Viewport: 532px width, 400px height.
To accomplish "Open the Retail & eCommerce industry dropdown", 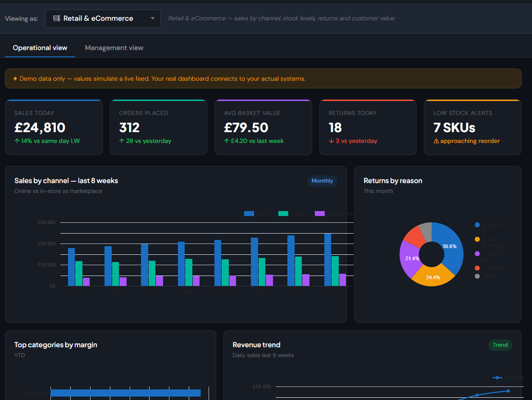I will [102, 18].
